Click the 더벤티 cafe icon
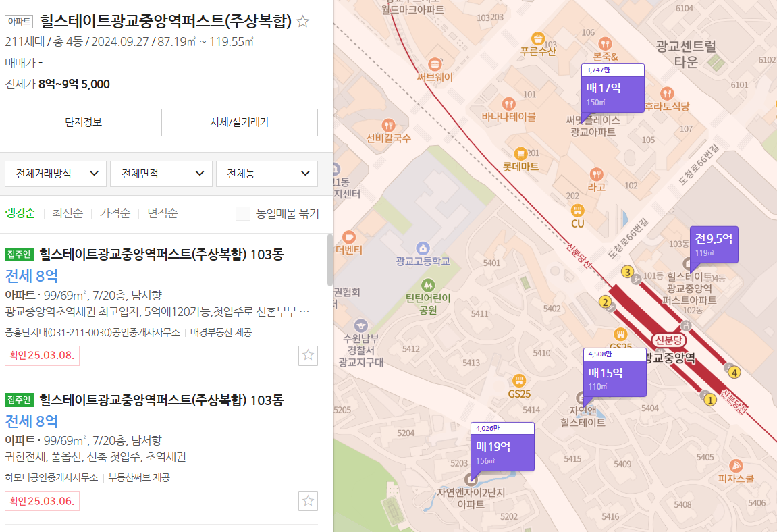The height and width of the screenshot is (532, 777). [x=348, y=237]
